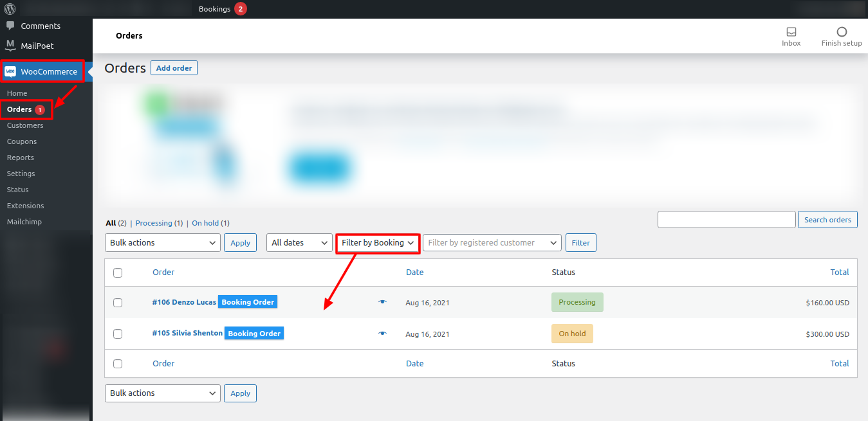The width and height of the screenshot is (868, 421).
Task: Click the top Apply button
Action: (x=240, y=242)
